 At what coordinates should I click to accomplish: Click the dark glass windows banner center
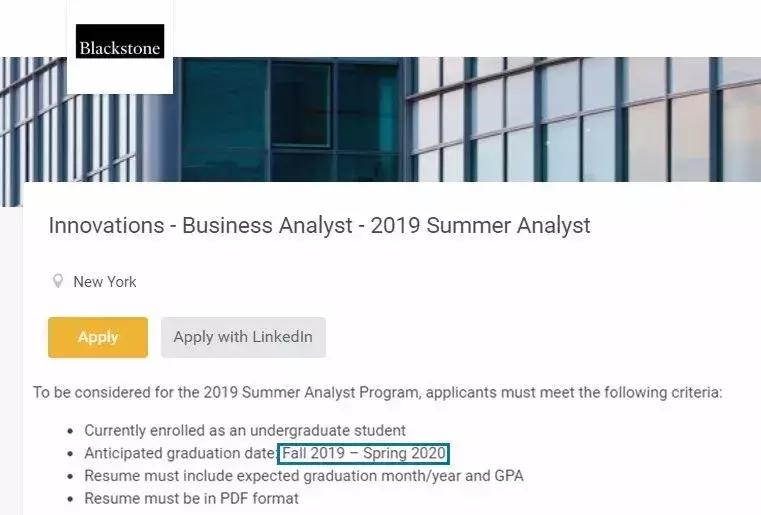click(300, 120)
